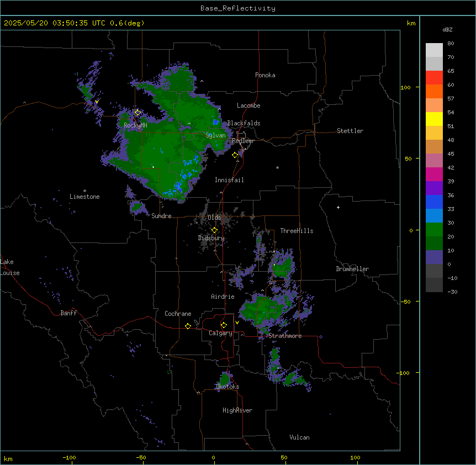Click the yellow V marker east of Calgary
The height and width of the screenshot is (465, 476).
point(237,323)
